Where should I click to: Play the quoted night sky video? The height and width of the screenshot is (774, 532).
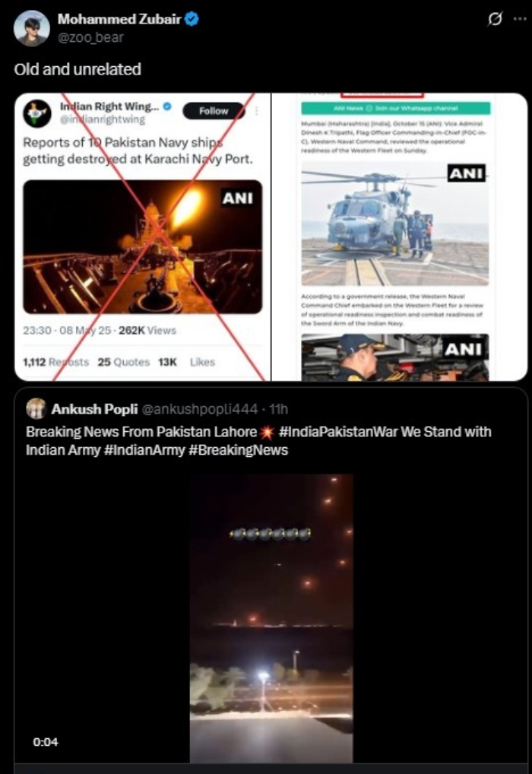click(x=271, y=618)
